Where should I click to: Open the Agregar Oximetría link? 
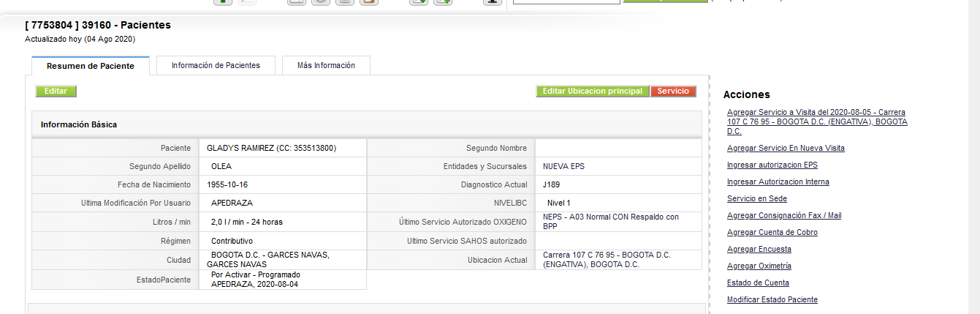(x=759, y=266)
